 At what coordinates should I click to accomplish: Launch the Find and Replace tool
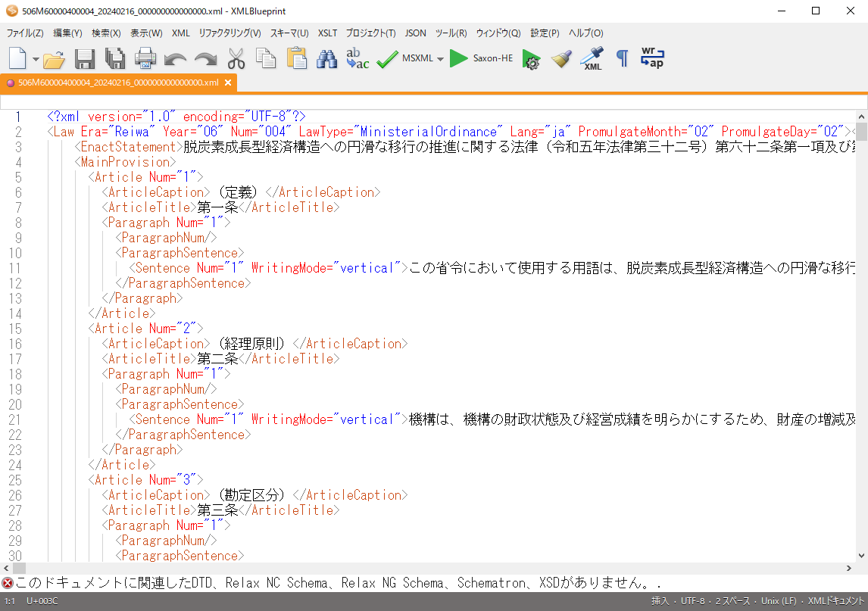tap(357, 58)
